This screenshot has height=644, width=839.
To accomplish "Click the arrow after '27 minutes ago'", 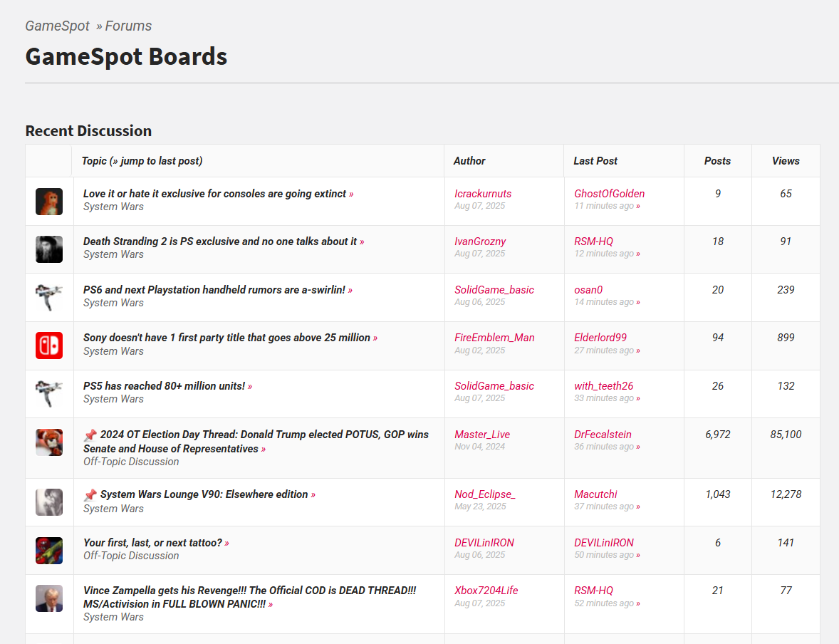I will click(638, 350).
